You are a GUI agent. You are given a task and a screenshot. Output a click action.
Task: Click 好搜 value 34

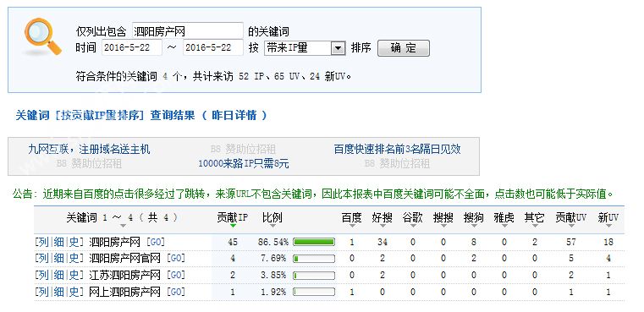pos(383,242)
